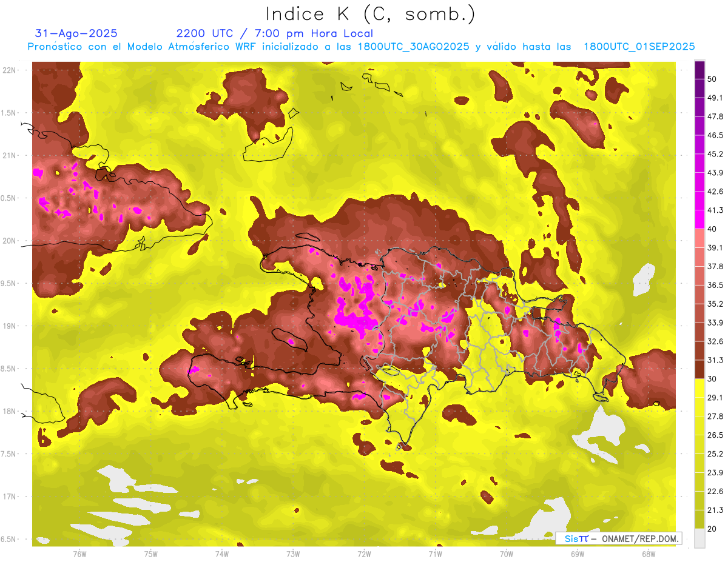Screen dimensions: 728x562
Task: Click the date label "31-Ago-2025"
Action: pos(76,33)
